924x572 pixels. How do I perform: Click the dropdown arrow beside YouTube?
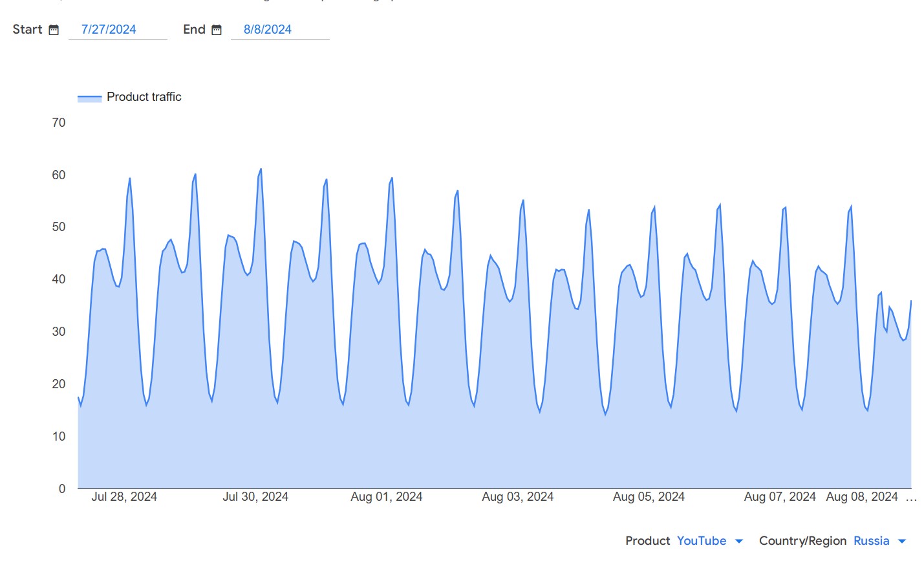pos(739,541)
